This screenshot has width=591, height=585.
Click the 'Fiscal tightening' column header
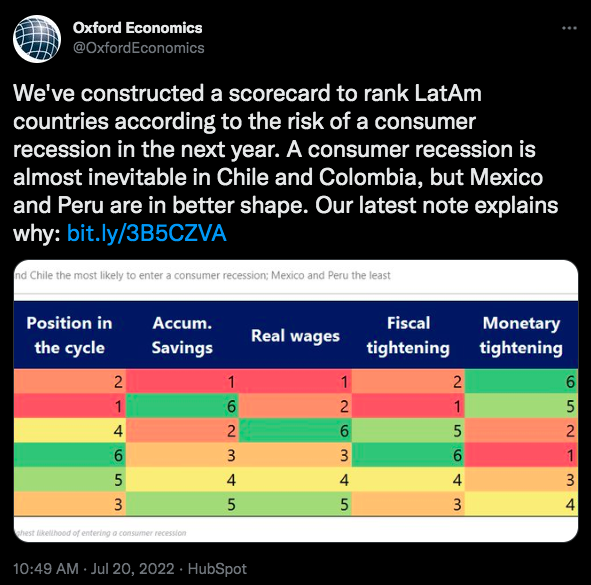coord(408,335)
